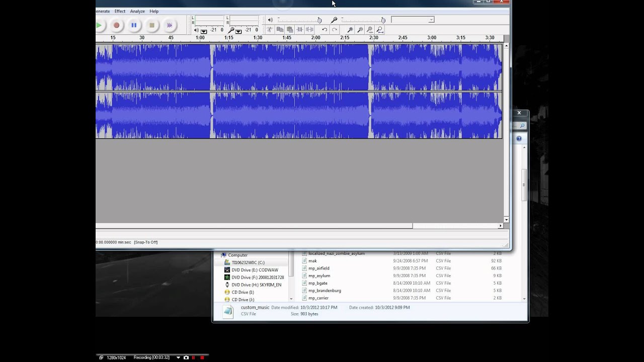
Task: Adjust the output volume slider
Action: (x=299, y=20)
